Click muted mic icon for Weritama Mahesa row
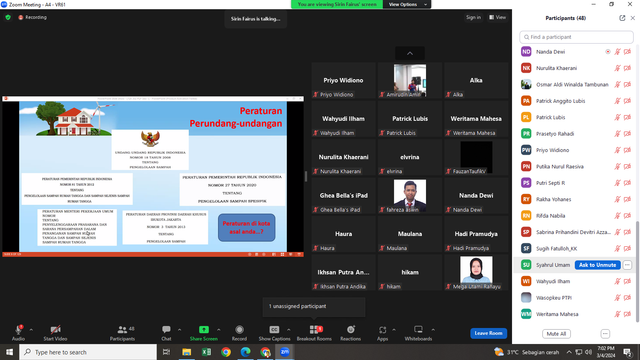This screenshot has width=640, height=360. tap(618, 314)
